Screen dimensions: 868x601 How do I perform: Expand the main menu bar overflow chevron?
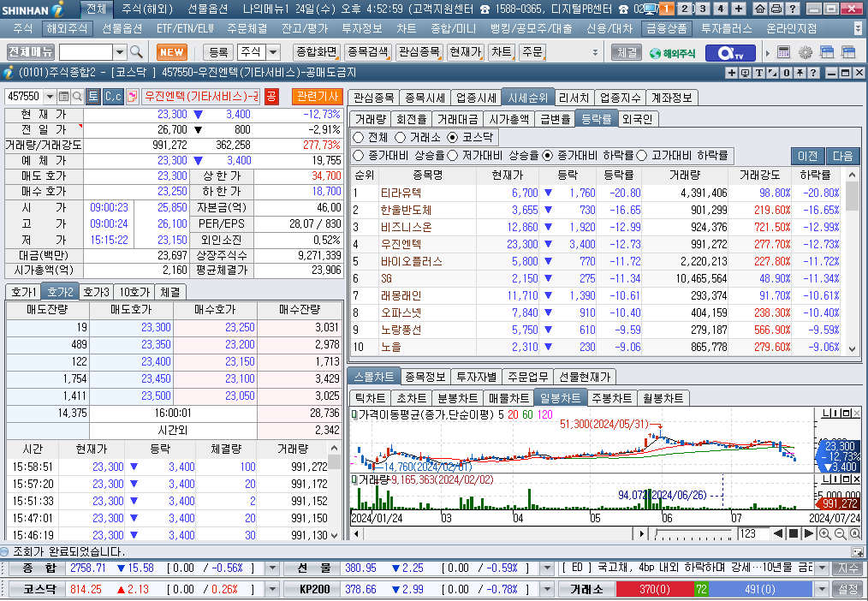(858, 28)
